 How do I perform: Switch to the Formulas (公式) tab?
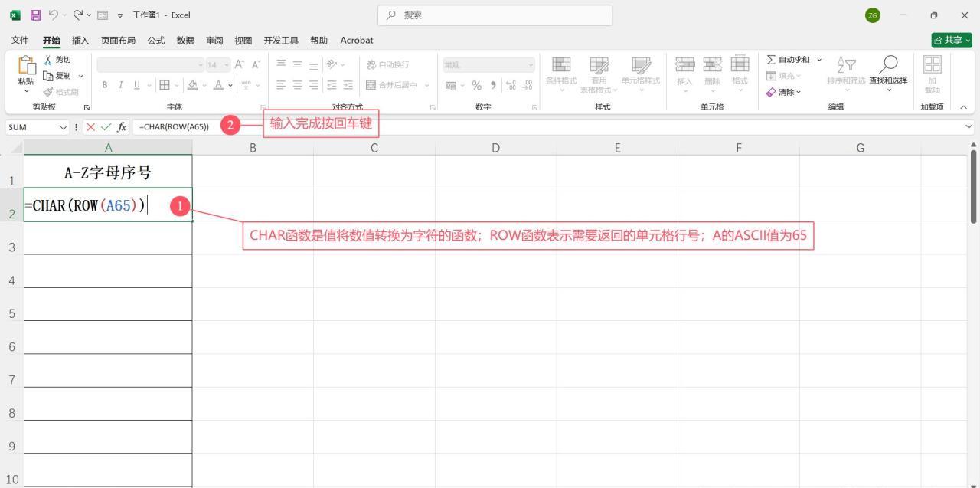(156, 40)
